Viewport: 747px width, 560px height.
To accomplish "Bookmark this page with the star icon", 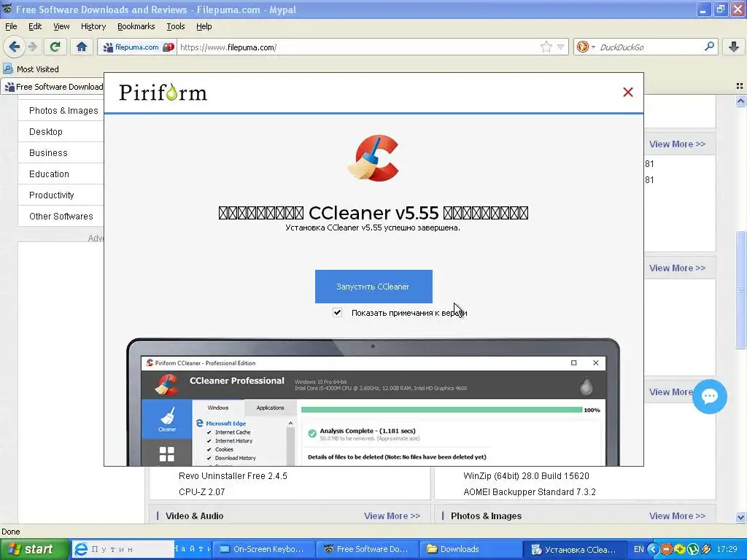I will [x=546, y=47].
